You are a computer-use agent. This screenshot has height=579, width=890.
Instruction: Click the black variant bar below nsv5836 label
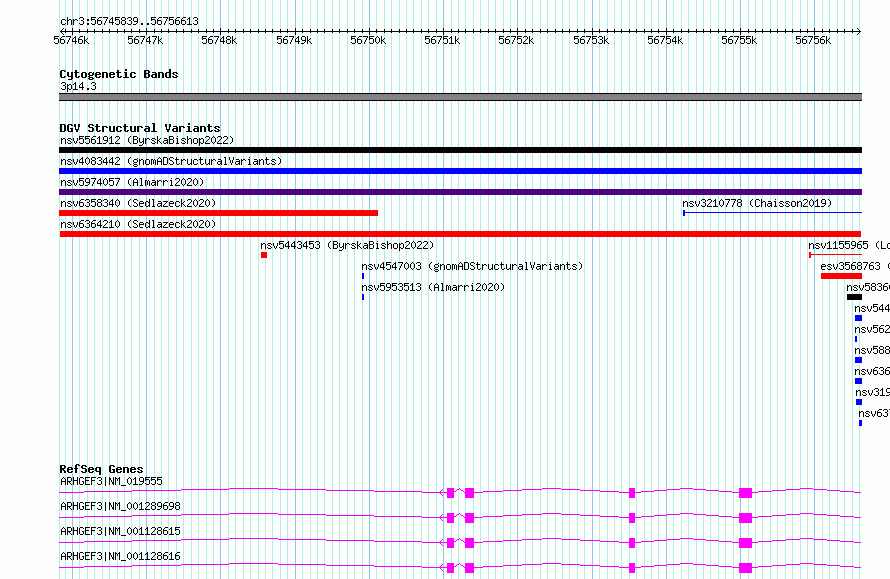pos(854,297)
